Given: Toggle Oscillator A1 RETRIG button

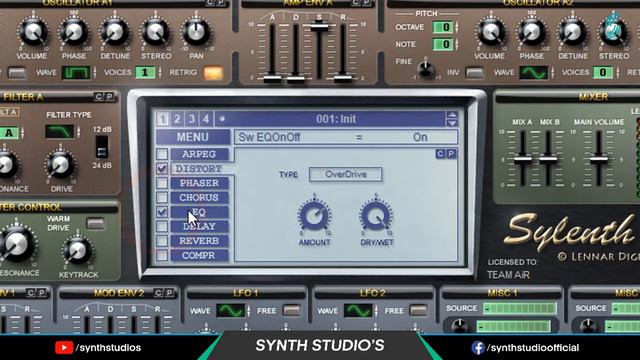Looking at the screenshot, I should [x=213, y=73].
